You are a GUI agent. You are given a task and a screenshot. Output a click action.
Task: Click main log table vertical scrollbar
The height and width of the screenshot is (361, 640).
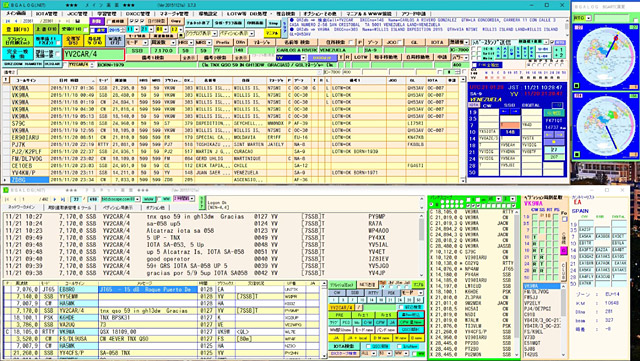tap(463, 129)
